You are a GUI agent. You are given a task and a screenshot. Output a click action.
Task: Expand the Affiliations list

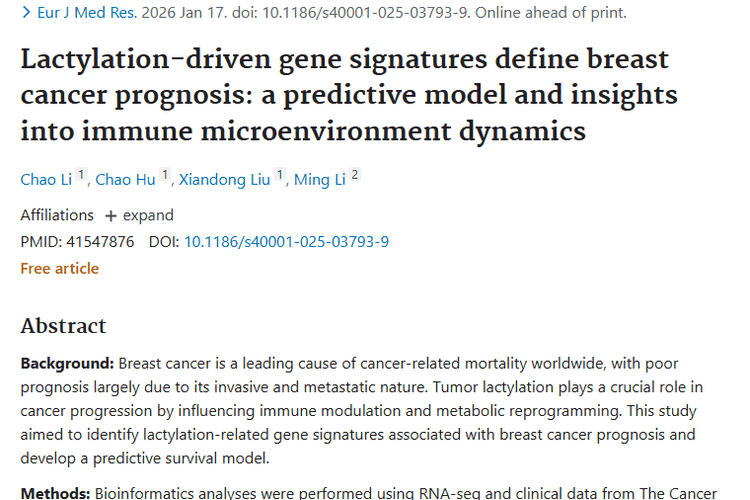[x=139, y=215]
